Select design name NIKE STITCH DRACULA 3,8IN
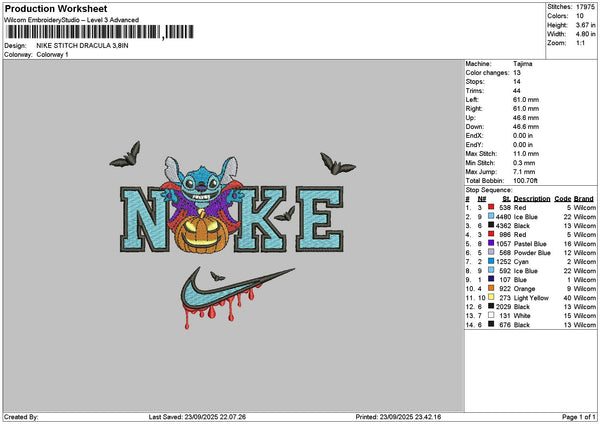Screen dimensions: 600x424 click(82, 46)
